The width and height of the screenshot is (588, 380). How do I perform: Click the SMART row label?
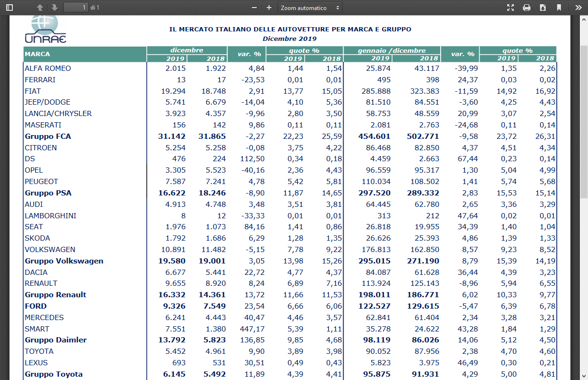(37, 329)
